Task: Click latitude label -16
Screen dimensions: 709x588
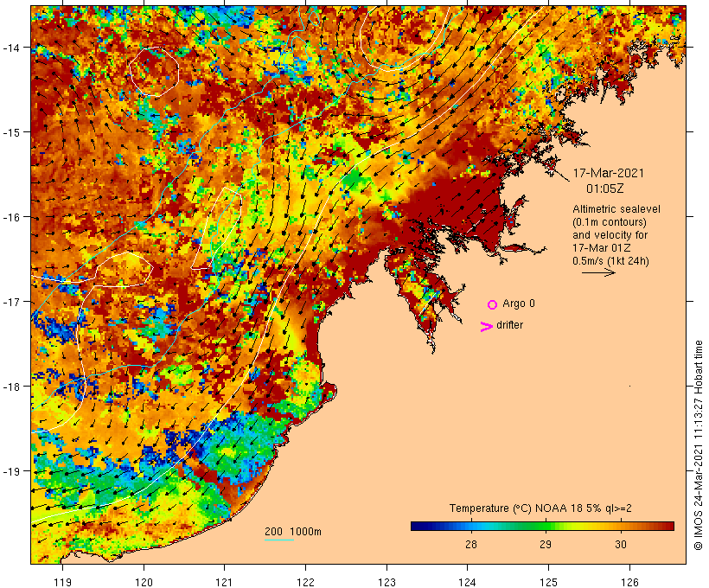Action: pyautogui.click(x=10, y=217)
